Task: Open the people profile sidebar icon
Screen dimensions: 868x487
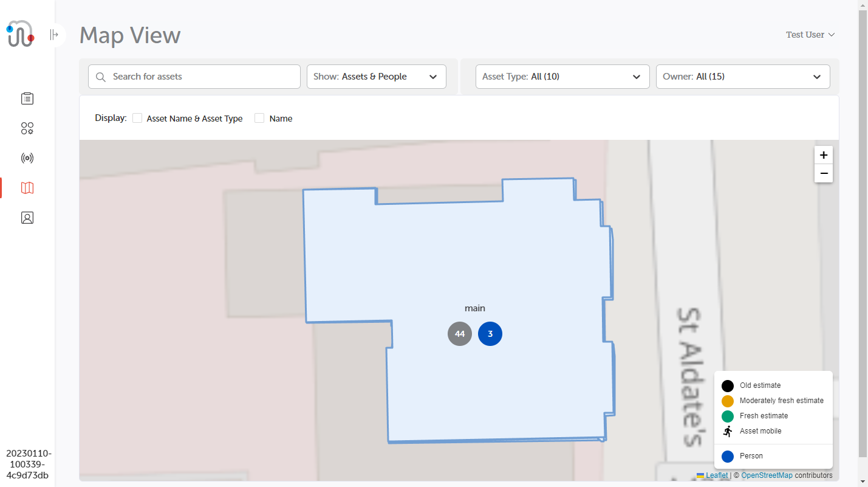Action: [27, 218]
